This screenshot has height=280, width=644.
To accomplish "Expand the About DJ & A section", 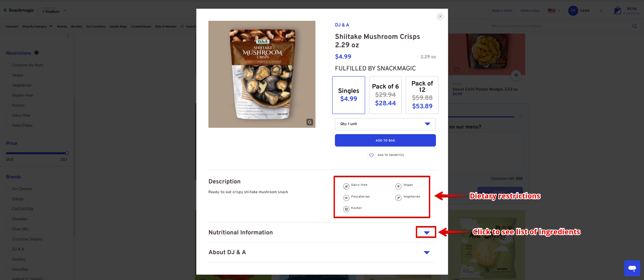I will tap(426, 253).
